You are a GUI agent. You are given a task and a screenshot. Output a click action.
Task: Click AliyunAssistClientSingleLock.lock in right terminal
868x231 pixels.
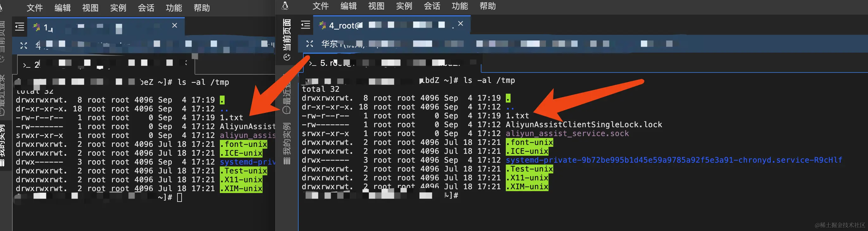tap(584, 125)
